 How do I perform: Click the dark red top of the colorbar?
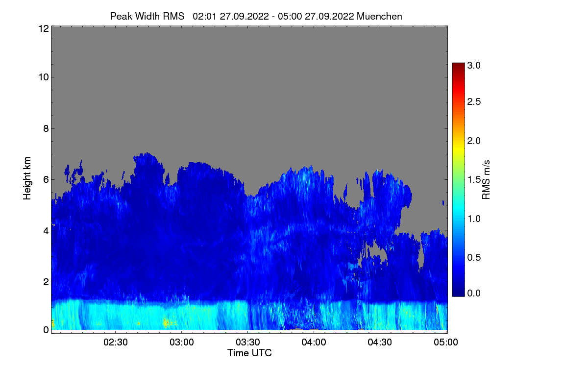tap(458, 66)
